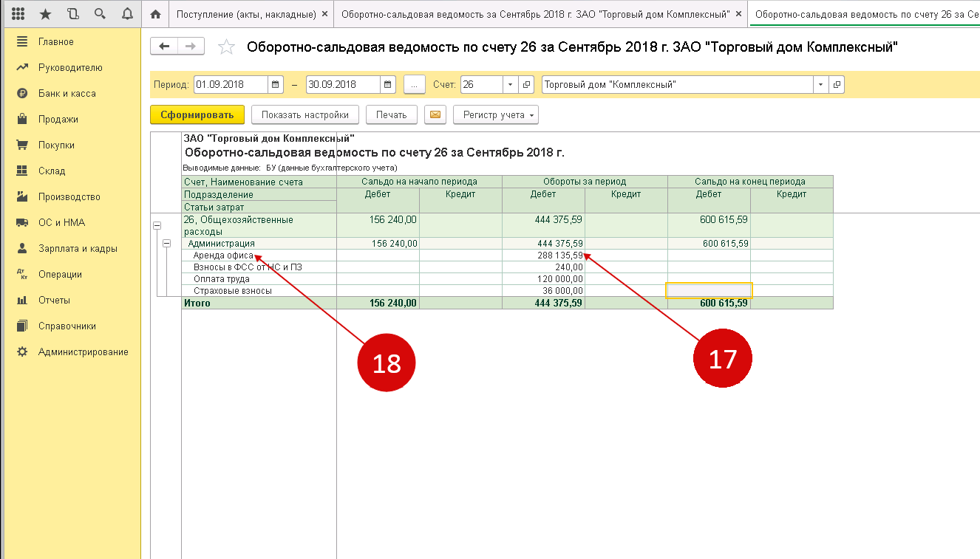This screenshot has height=559, width=980.
Task: Click the Сформировать button
Action: click(x=197, y=115)
